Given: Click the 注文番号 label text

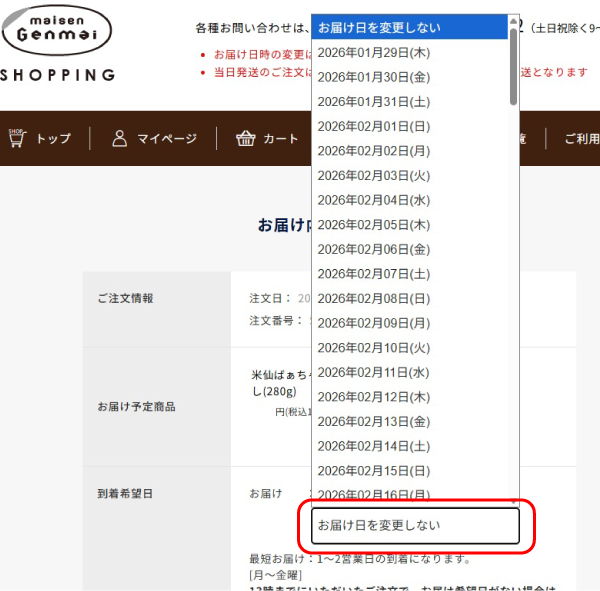Looking at the screenshot, I should (276, 320).
